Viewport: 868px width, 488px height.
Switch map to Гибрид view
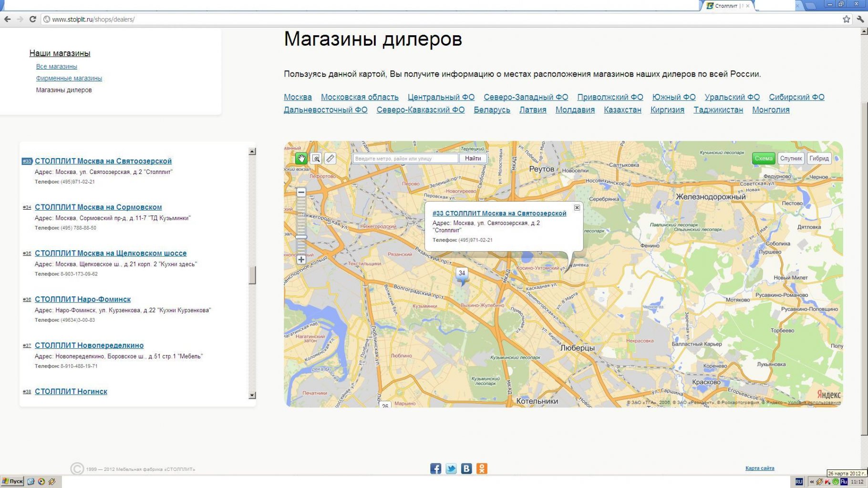point(819,158)
